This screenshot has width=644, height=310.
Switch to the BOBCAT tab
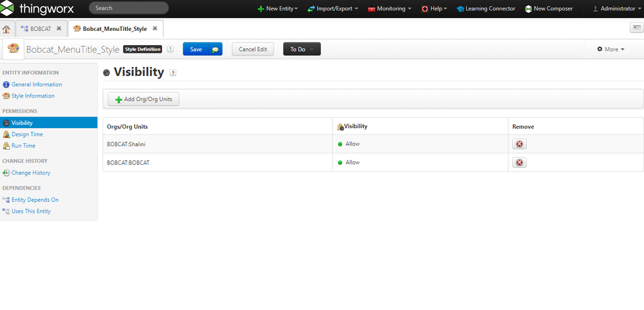[x=39, y=29]
